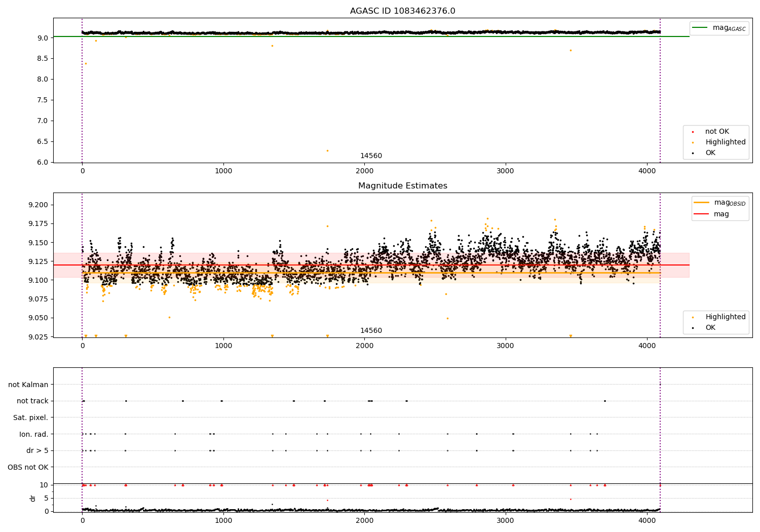The height and width of the screenshot is (532, 760).
Task: Click y-axis tick '9.025' in Magnitude Estimates plot
Action: [x=38, y=337]
